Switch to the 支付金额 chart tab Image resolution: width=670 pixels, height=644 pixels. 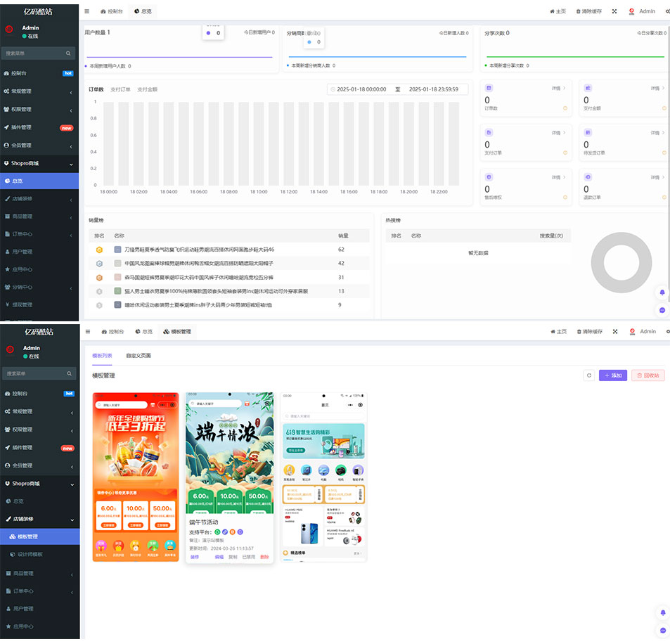147,89
